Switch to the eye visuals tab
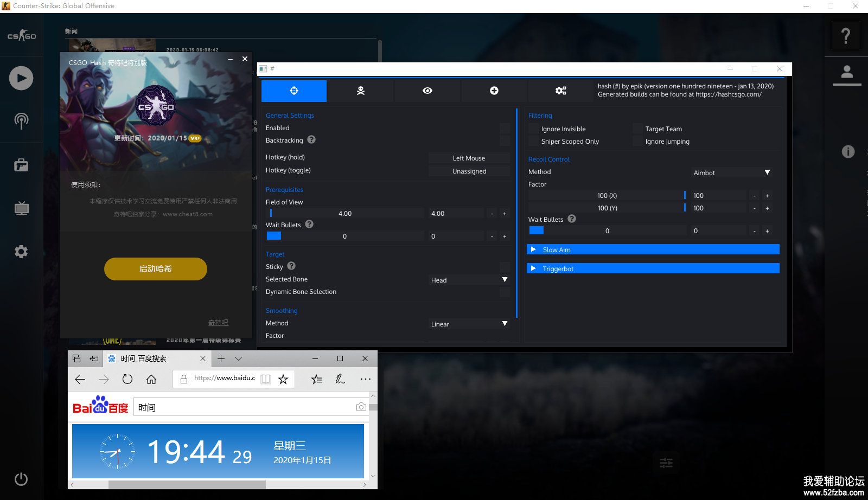Screen dimensions: 868x500 (427, 91)
